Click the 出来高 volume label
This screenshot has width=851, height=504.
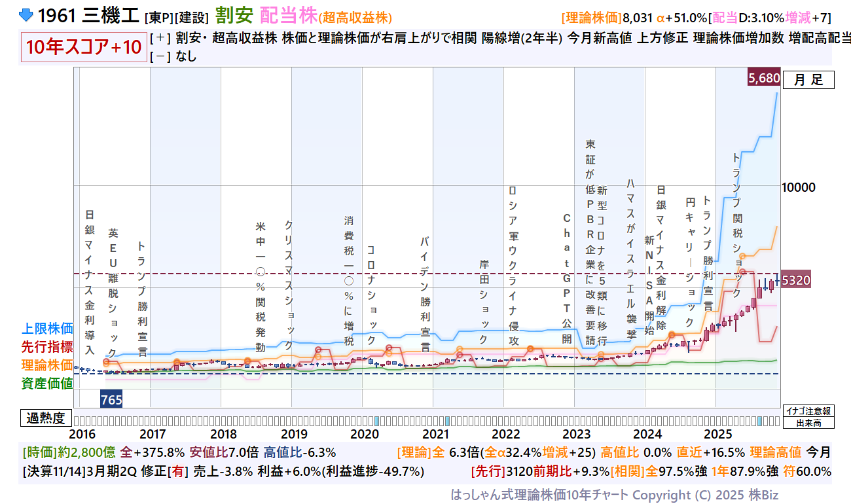(x=808, y=423)
